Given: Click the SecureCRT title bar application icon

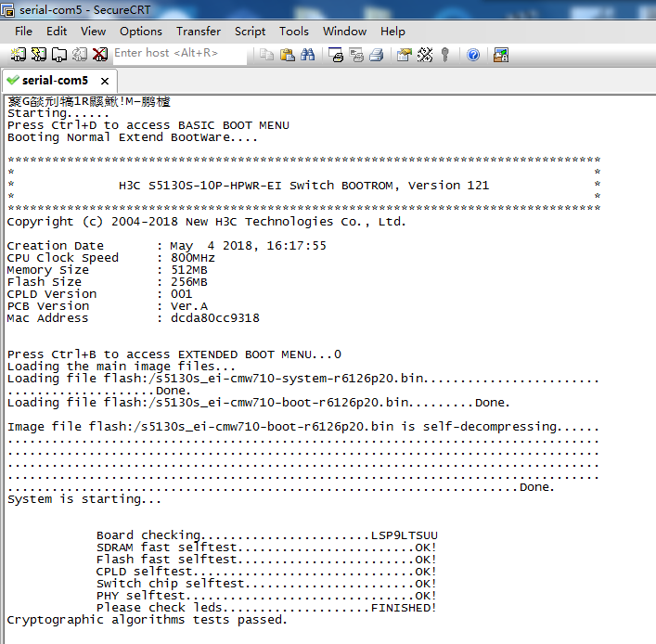Looking at the screenshot, I should point(7,9).
